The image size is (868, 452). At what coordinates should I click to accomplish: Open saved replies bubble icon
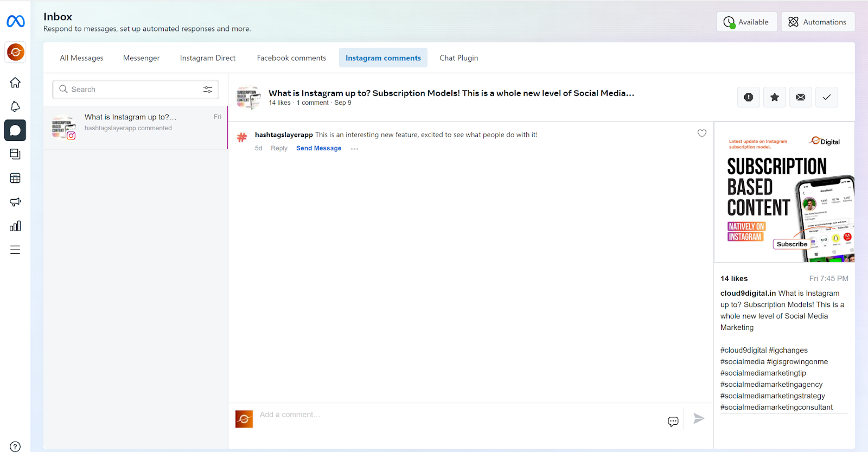[x=673, y=422]
